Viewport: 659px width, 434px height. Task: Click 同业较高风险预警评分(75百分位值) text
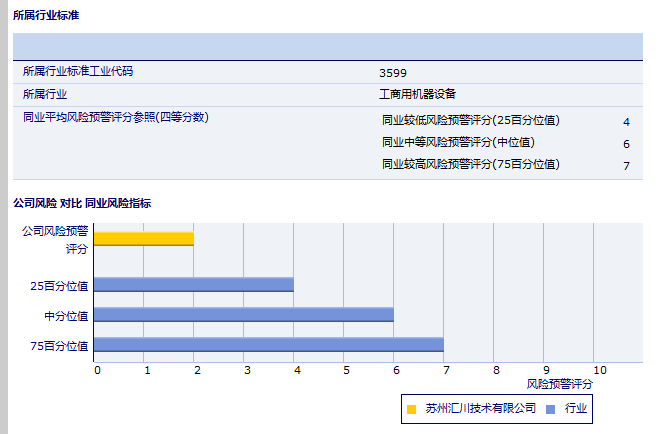click(x=470, y=164)
